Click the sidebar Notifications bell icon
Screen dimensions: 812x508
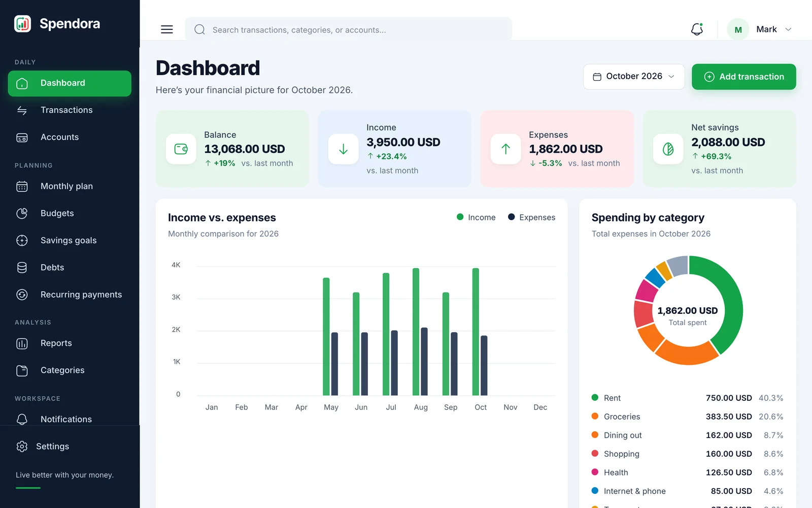(x=22, y=419)
